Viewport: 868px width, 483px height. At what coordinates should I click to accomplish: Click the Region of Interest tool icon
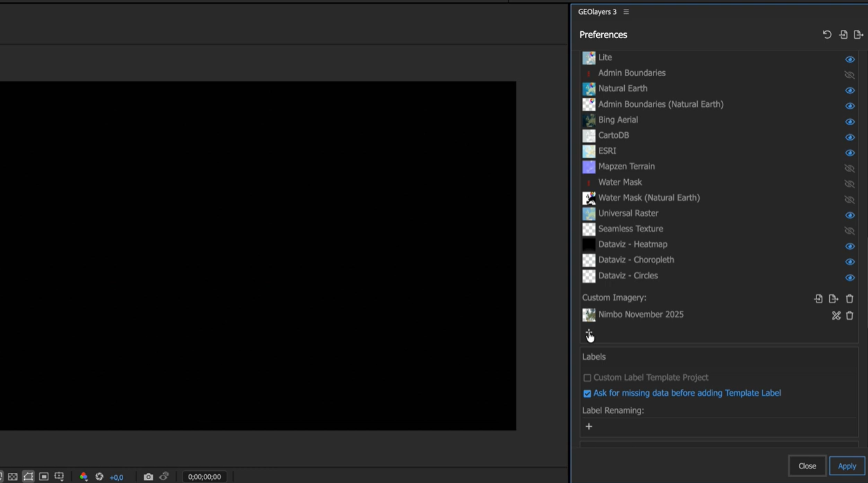tap(28, 477)
